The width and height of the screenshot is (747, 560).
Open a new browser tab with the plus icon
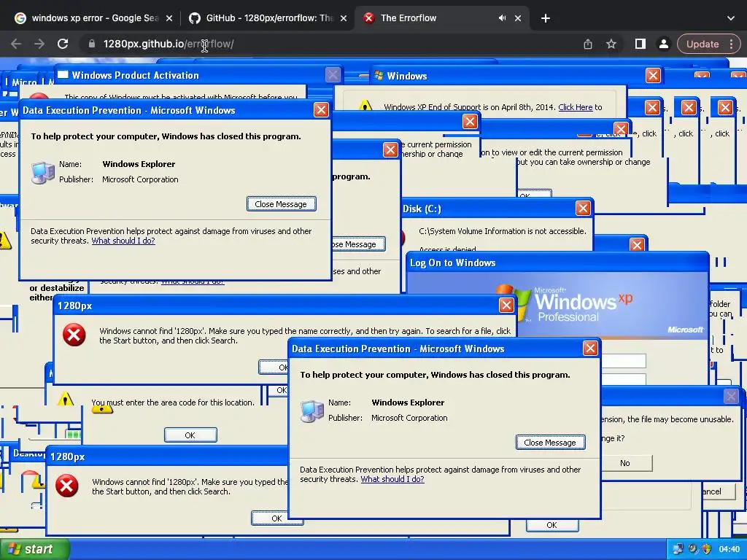tap(546, 18)
